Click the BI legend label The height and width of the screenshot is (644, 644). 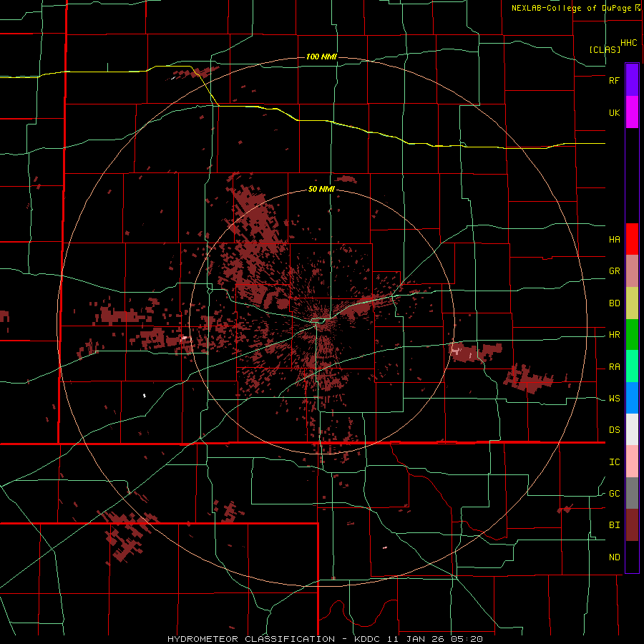pos(614,525)
